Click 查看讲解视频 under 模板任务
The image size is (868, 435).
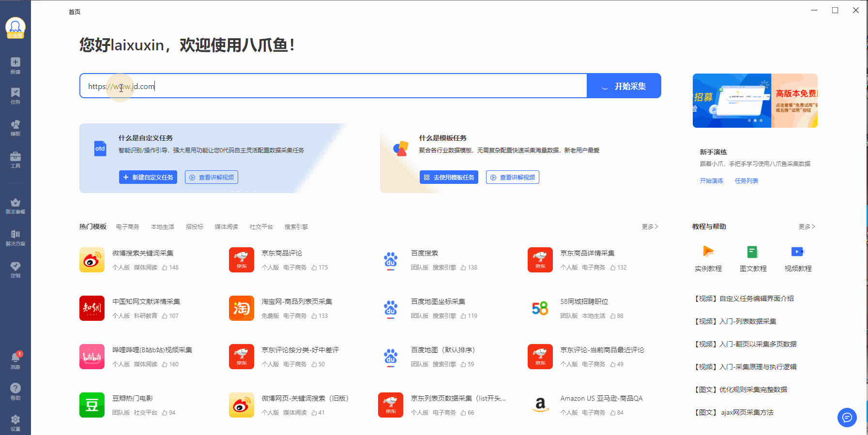(513, 177)
